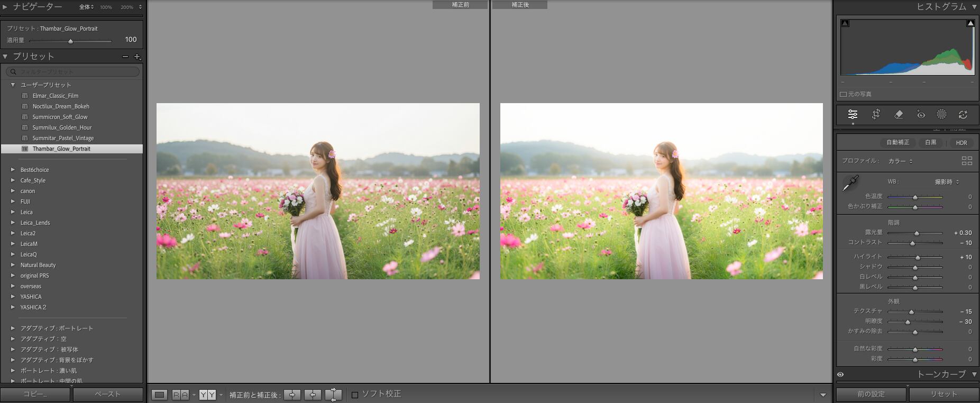Expand the アダプティブ : ポートレート group
This screenshot has height=403, width=980.
click(x=13, y=328)
